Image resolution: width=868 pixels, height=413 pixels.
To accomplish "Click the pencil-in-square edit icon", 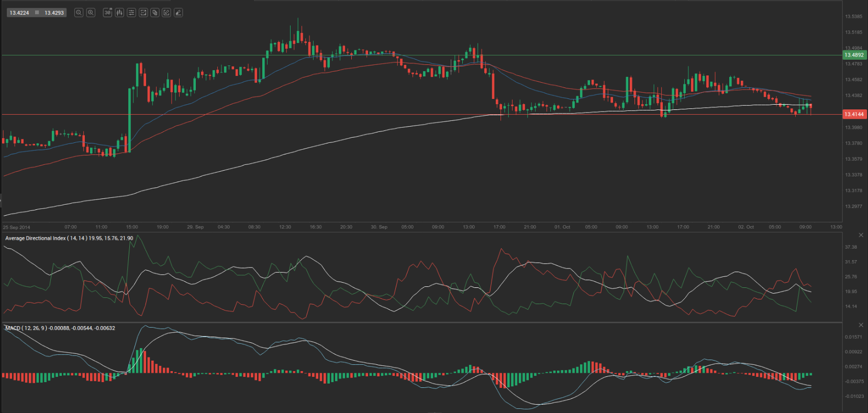I will point(166,13).
